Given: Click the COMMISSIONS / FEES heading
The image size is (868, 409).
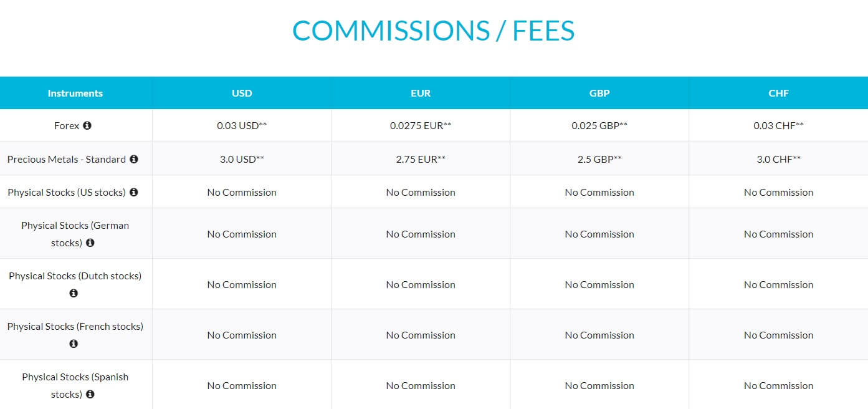Looking at the screenshot, I should click(434, 31).
